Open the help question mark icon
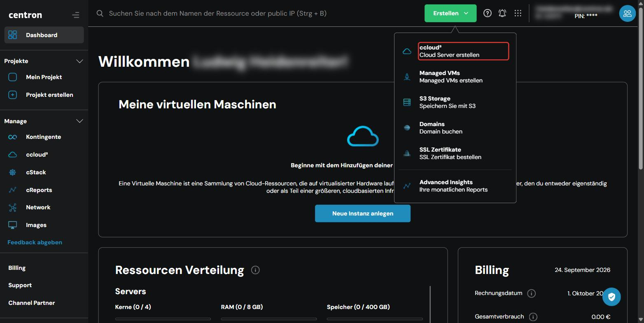 (488, 13)
